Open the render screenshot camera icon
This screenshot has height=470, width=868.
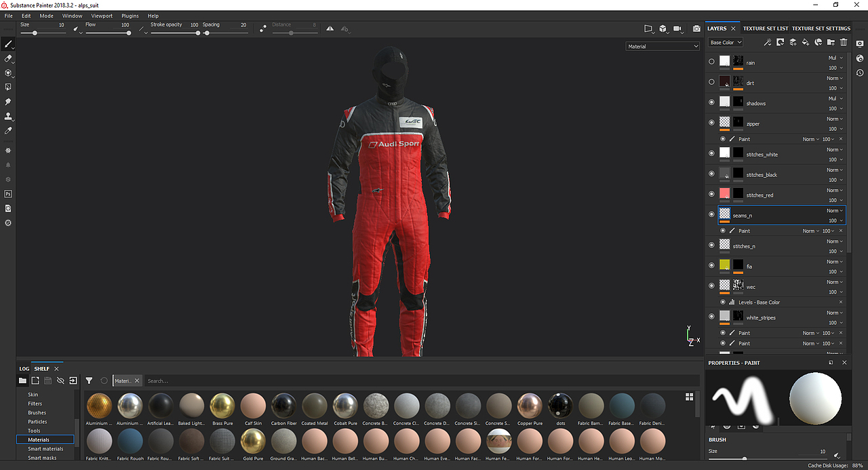click(696, 29)
